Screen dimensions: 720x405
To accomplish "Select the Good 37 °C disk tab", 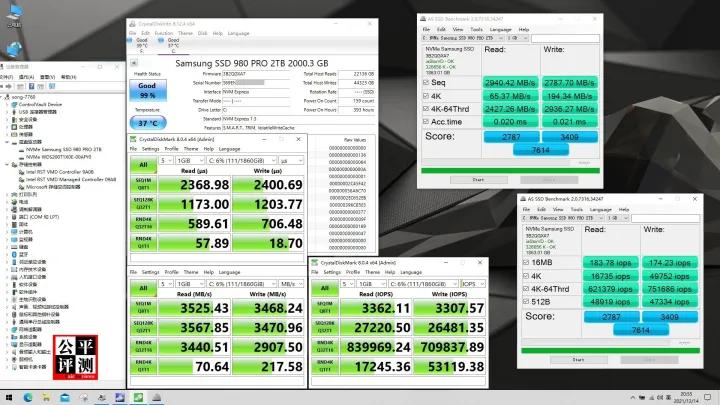I will pyautogui.click(x=173, y=45).
